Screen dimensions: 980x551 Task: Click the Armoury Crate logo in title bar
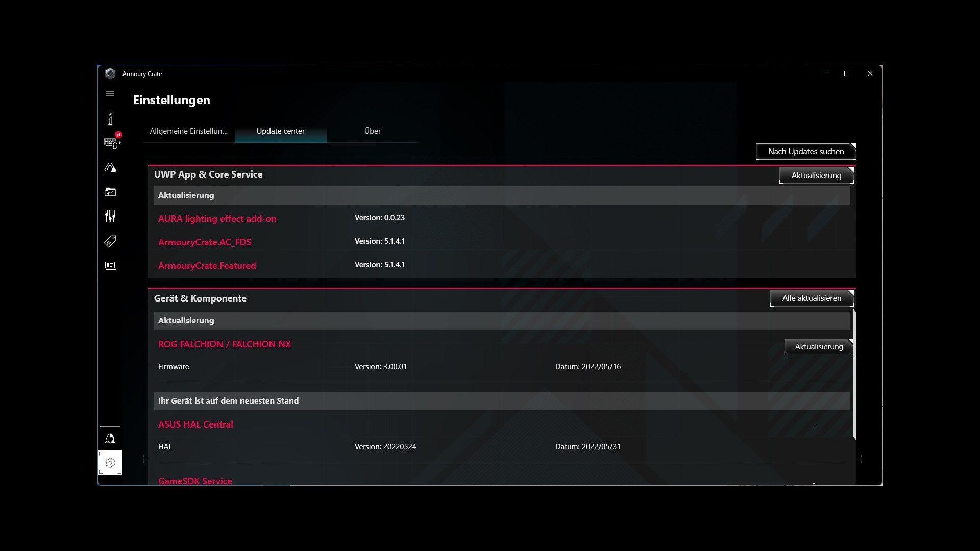(x=110, y=73)
